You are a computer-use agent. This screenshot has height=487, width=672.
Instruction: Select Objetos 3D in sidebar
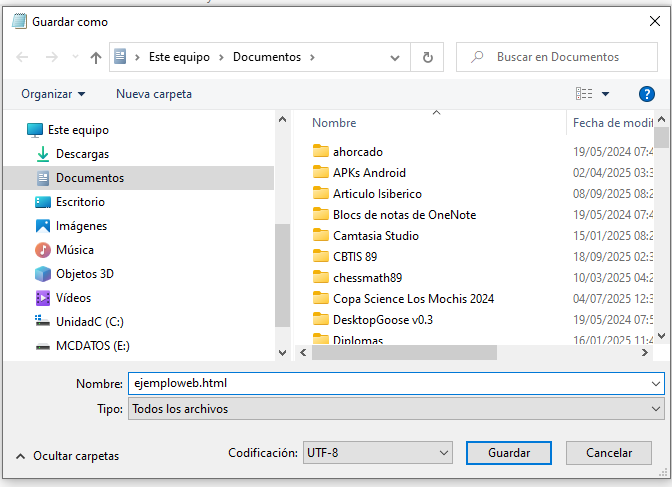84,274
